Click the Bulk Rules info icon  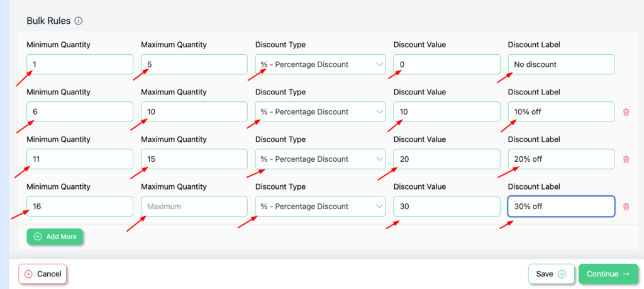pyautogui.click(x=79, y=21)
